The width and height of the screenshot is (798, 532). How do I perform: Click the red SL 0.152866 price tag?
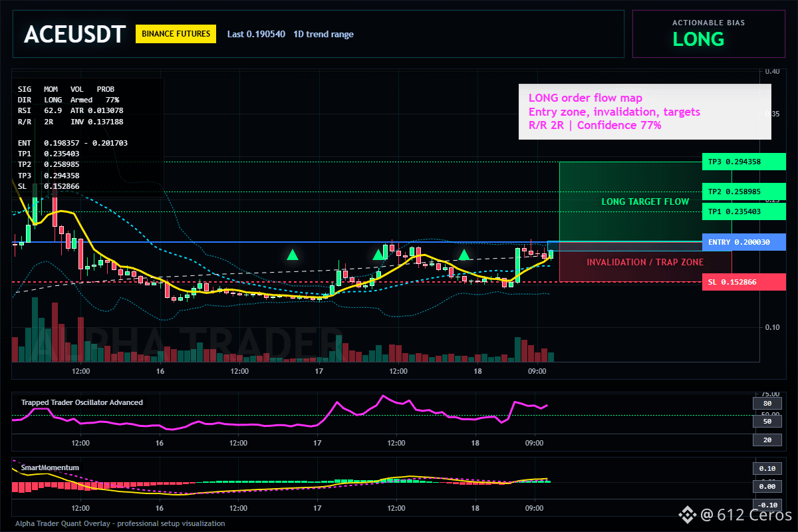click(x=743, y=282)
